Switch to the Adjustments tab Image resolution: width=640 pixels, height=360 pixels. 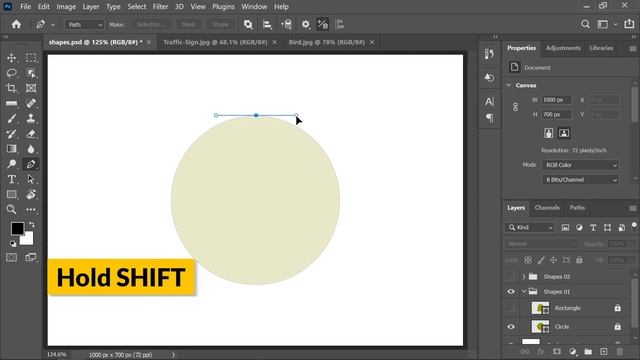click(x=563, y=48)
